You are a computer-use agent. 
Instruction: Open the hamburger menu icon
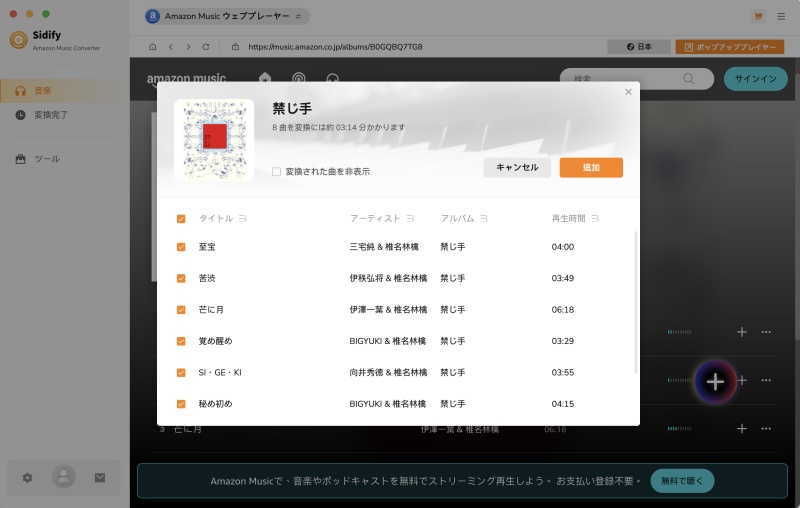click(781, 16)
